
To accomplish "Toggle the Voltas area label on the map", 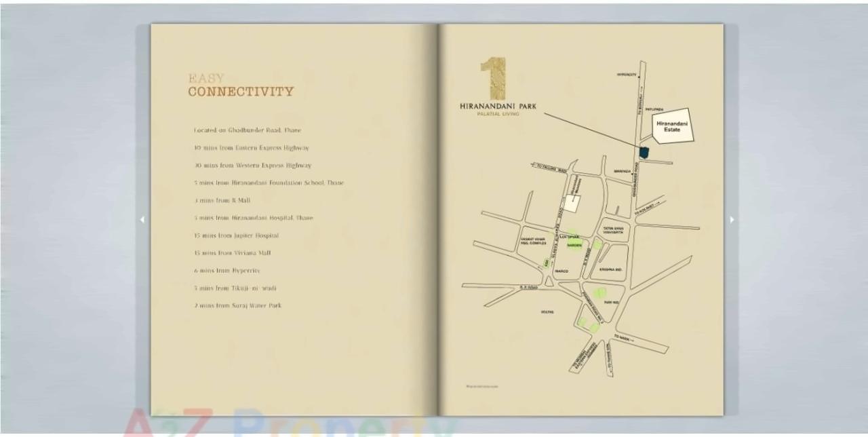I will coord(547,310).
